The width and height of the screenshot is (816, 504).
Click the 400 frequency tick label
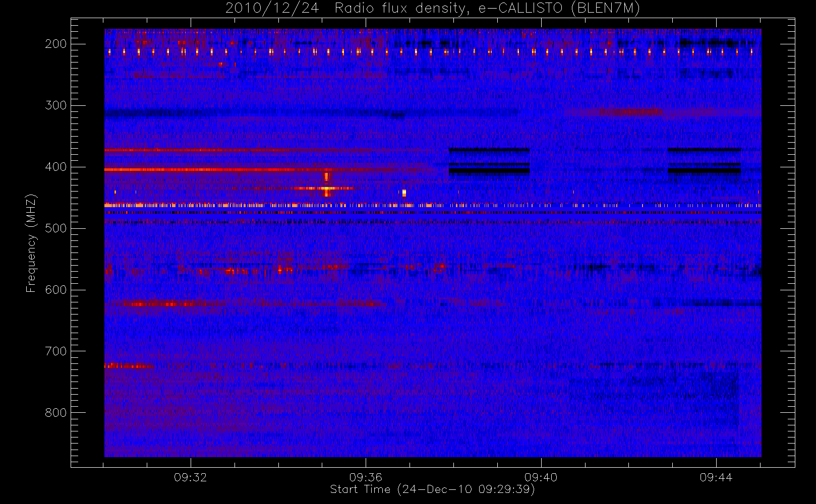tap(55, 167)
